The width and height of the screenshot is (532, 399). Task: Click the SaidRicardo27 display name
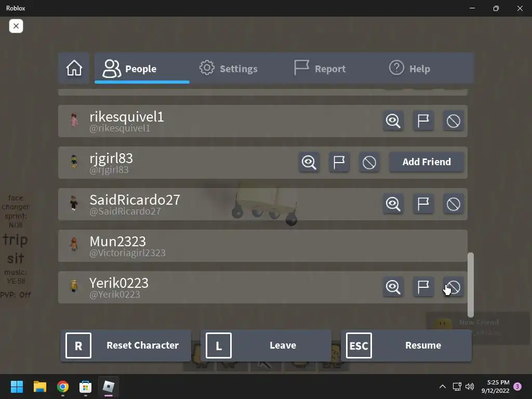[135, 200]
